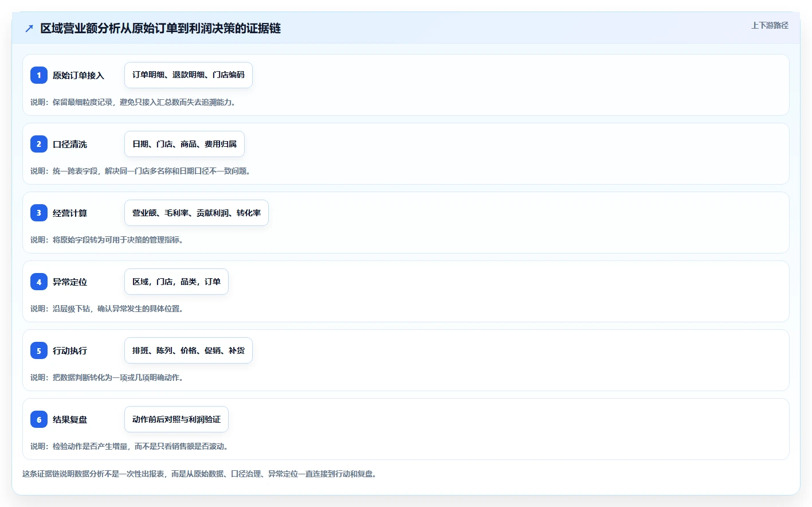The height and width of the screenshot is (507, 812).
Task: Open the 排班、陈列、价格、促销、补货 chip
Action: tap(189, 350)
